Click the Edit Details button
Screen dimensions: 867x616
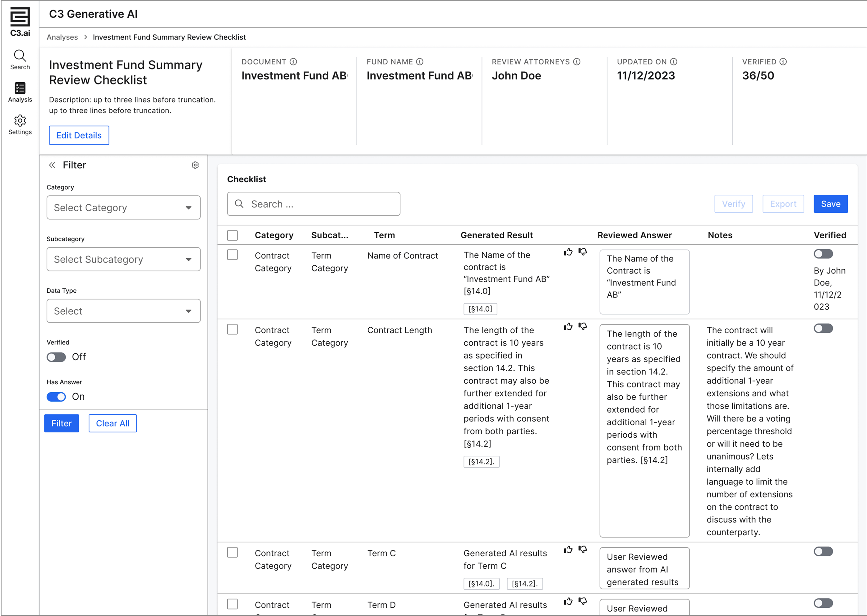click(x=79, y=135)
